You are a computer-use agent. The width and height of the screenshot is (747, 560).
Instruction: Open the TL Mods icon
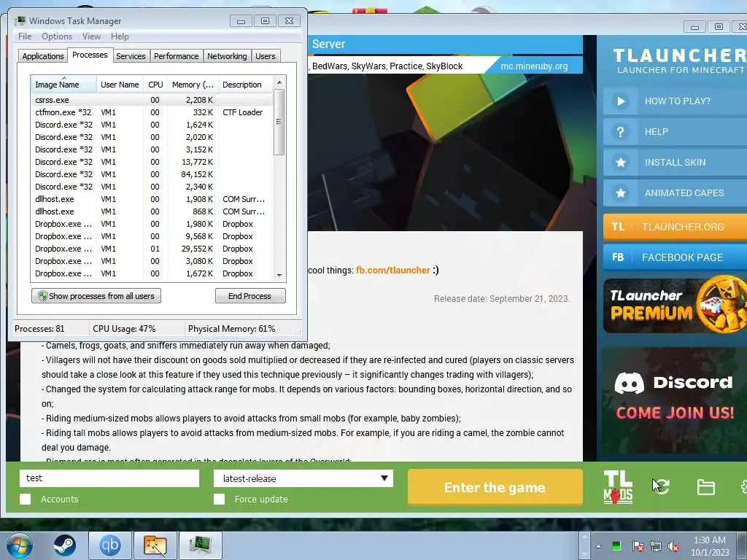coord(618,486)
